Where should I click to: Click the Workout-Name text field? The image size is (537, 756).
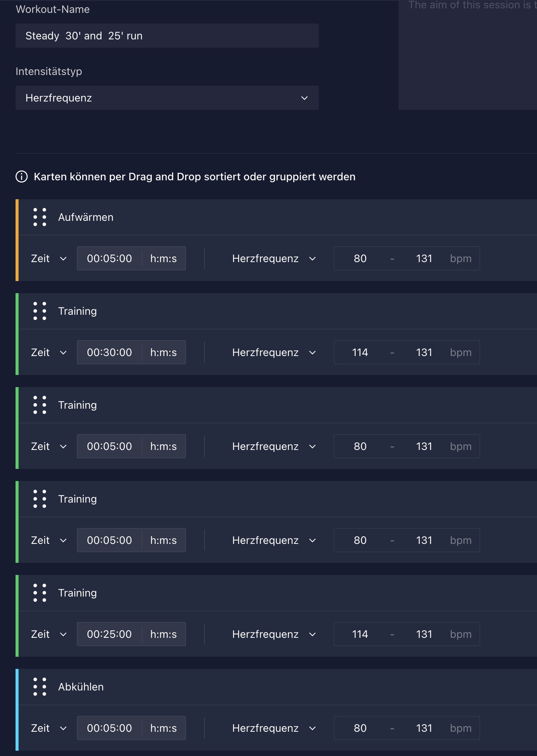point(167,36)
